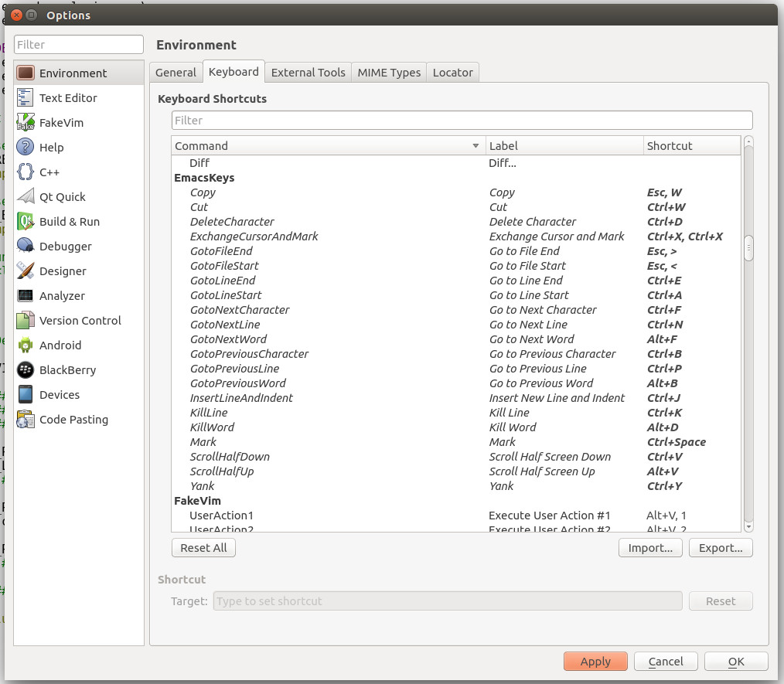Focus the options category Filter field

click(x=79, y=45)
